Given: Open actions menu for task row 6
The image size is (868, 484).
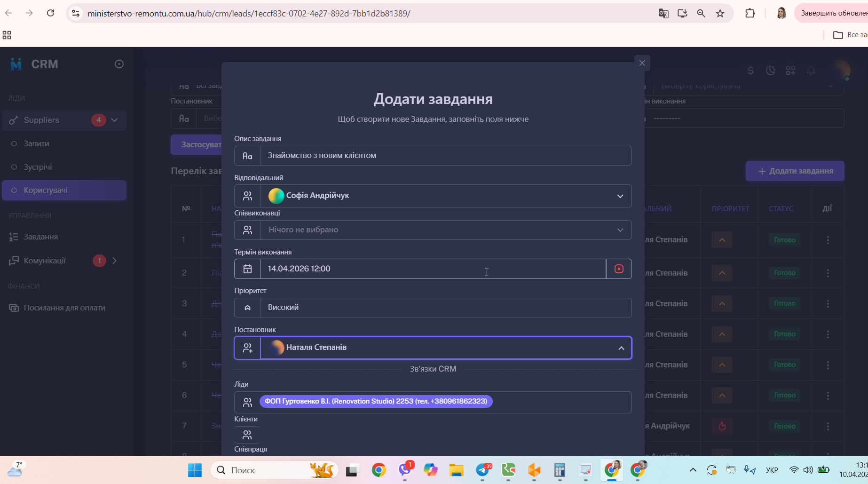Looking at the screenshot, I should [828, 396].
